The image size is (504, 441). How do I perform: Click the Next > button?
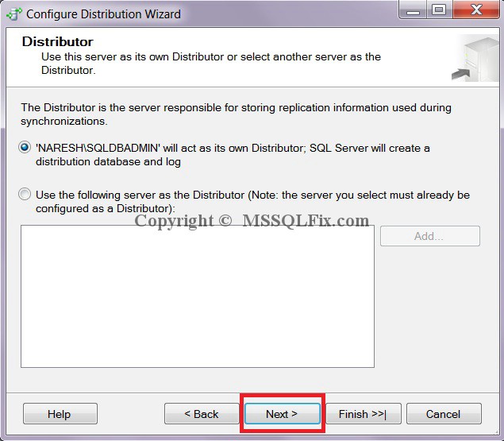click(282, 414)
